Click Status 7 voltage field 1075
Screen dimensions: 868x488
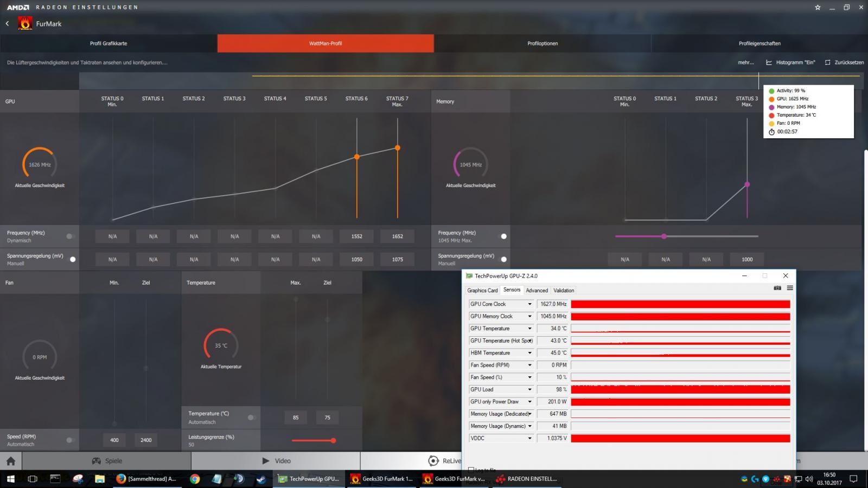coord(398,259)
